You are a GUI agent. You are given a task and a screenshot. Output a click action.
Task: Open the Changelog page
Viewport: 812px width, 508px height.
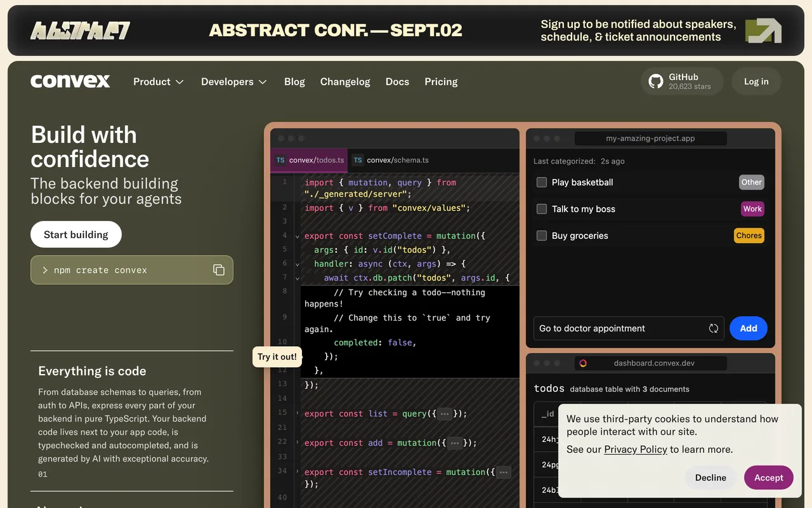pos(345,81)
